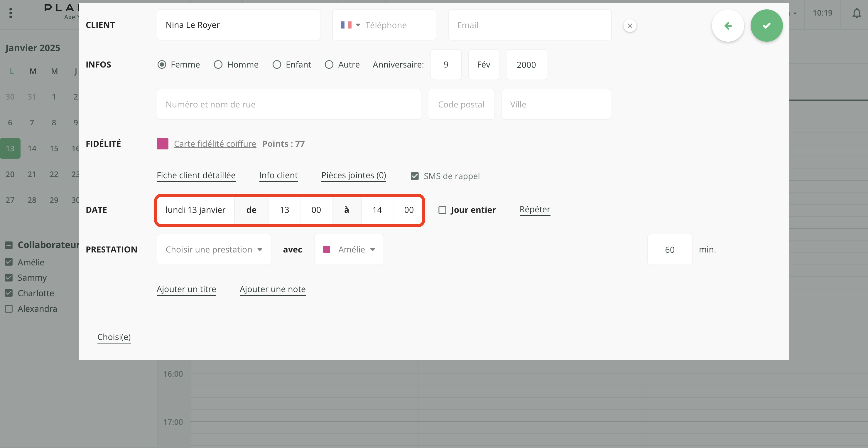Open the Amélie collaborator dropdown

373,250
